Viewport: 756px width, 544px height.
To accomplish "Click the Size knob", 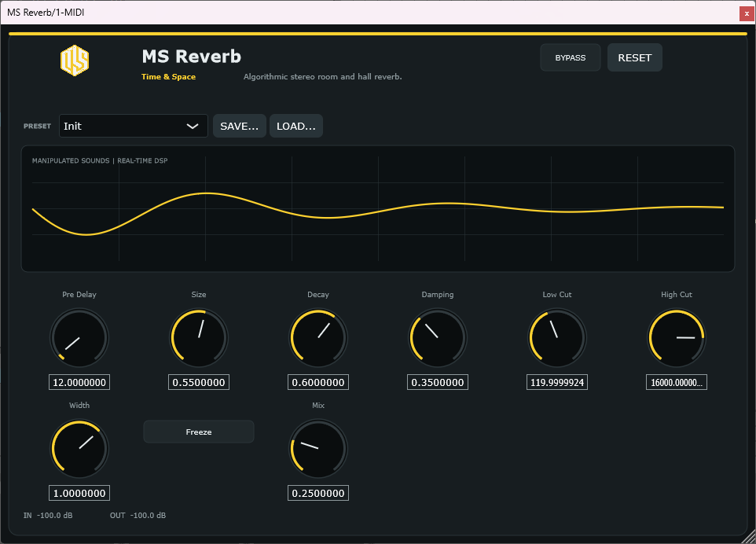I will (199, 337).
